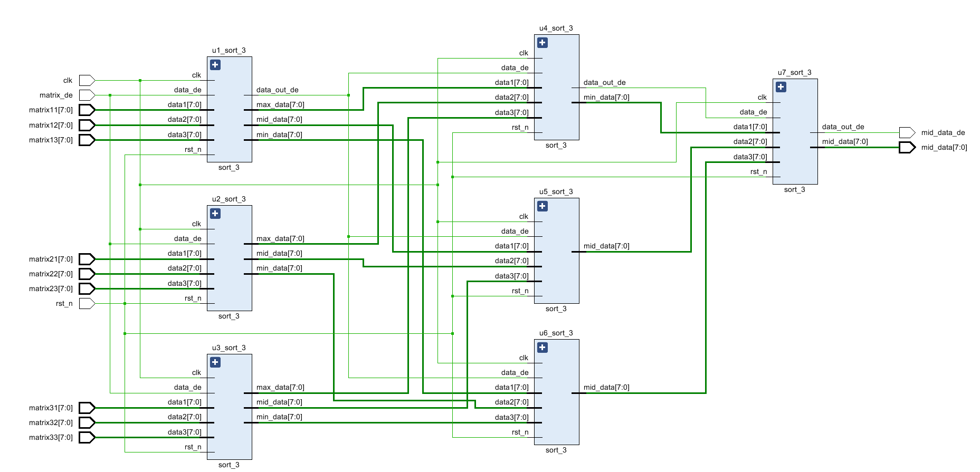The image size is (980, 472).
Task: Select the matrix31[7:0] input port symbol
Action: coord(87,408)
